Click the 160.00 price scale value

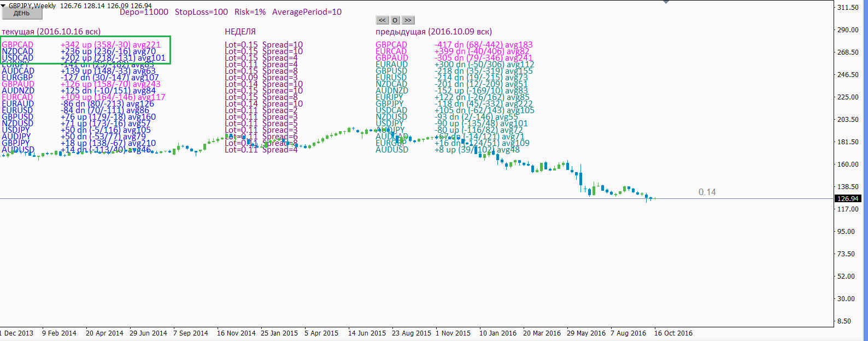(848, 164)
